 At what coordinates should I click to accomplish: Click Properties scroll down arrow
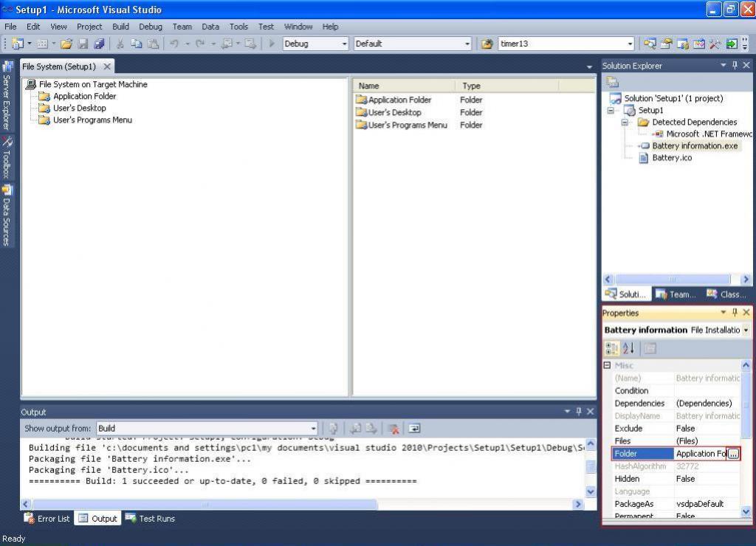pyautogui.click(x=746, y=511)
